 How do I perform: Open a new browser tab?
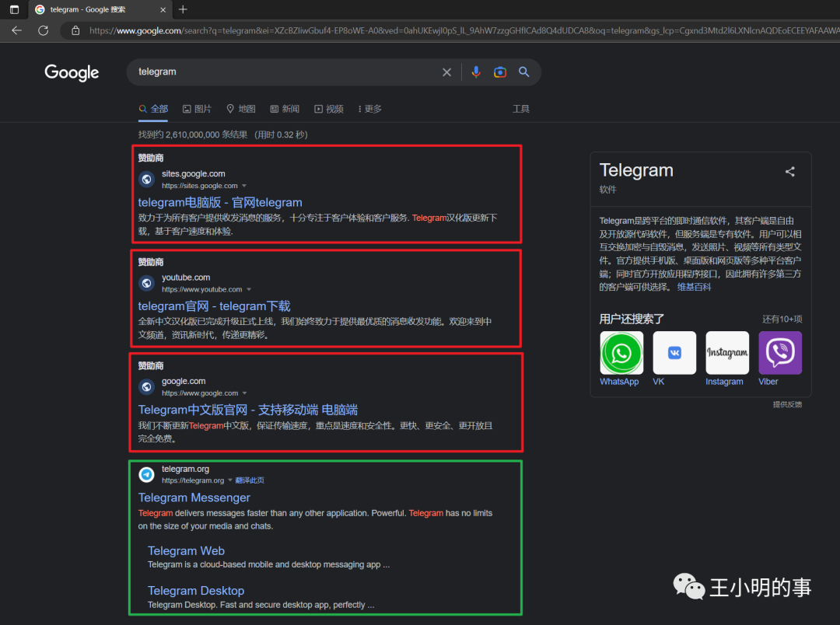pyautogui.click(x=183, y=9)
